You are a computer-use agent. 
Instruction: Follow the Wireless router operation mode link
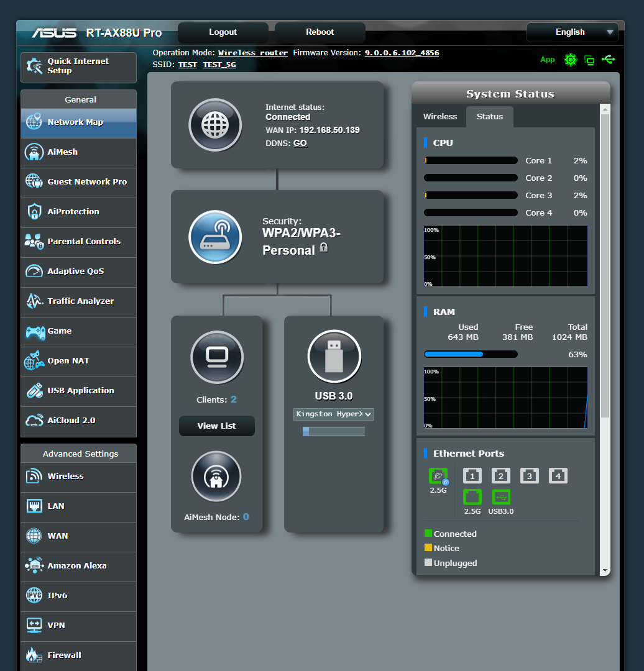pos(253,53)
